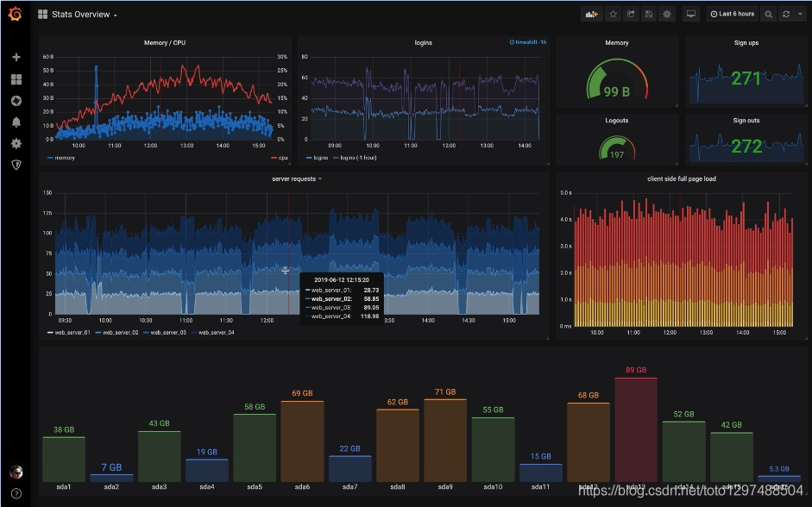The image size is (812, 507).
Task: Click the sda13 89 GB bar
Action: (636, 429)
